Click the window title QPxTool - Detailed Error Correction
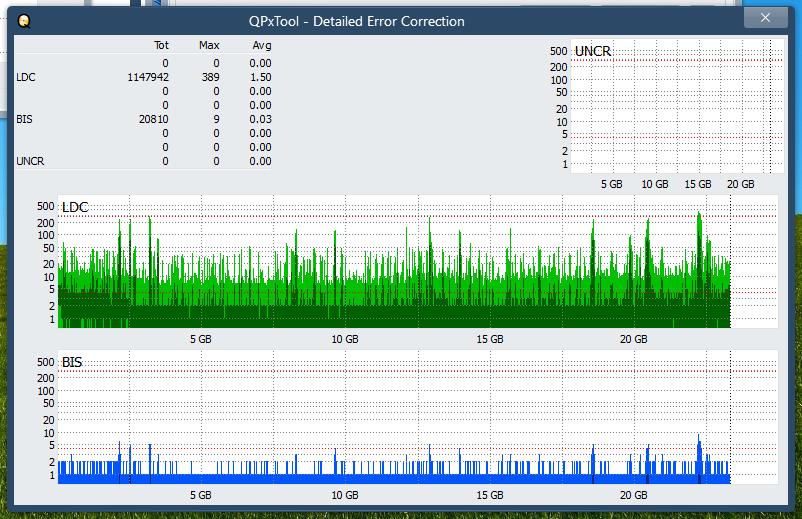 (x=357, y=21)
